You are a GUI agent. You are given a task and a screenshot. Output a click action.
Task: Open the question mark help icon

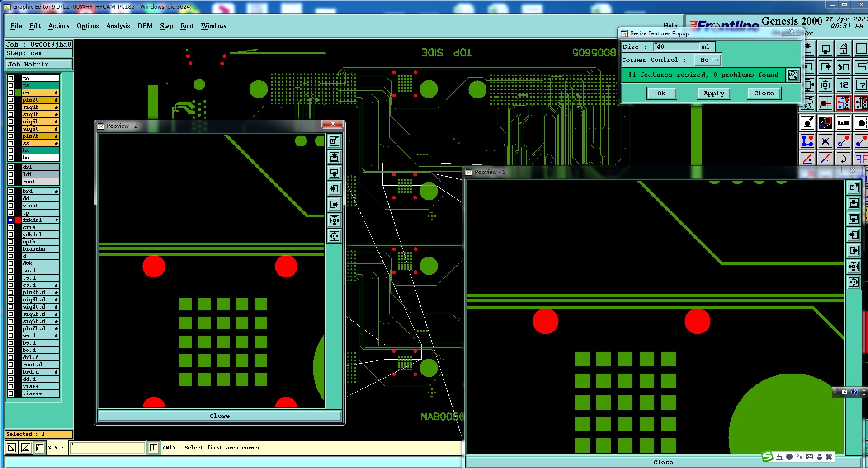pos(861,85)
